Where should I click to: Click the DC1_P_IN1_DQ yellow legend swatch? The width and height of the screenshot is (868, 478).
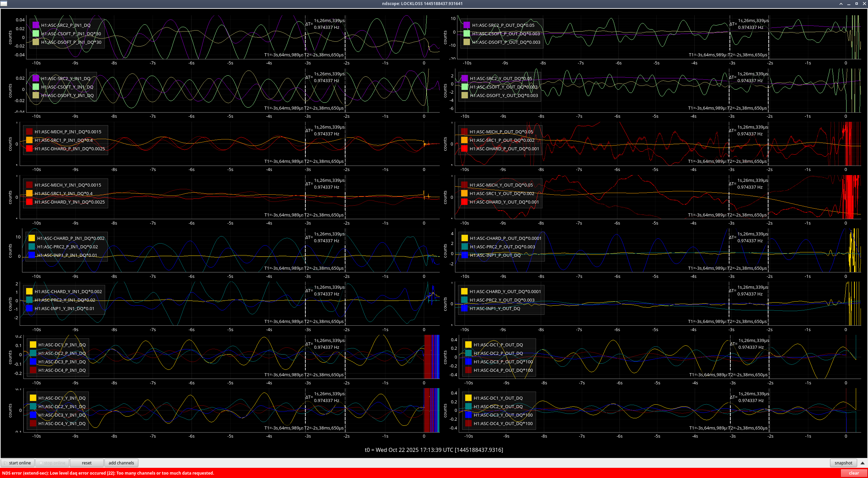[33, 345]
